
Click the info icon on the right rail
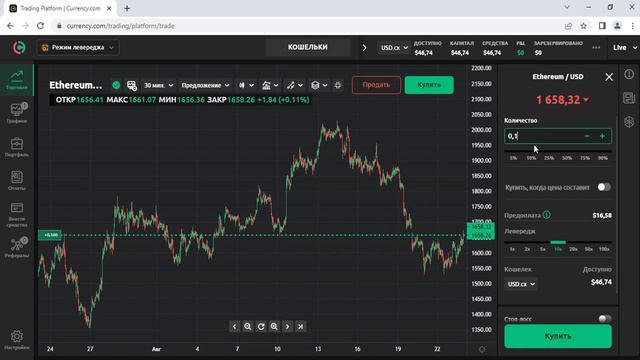(x=629, y=74)
